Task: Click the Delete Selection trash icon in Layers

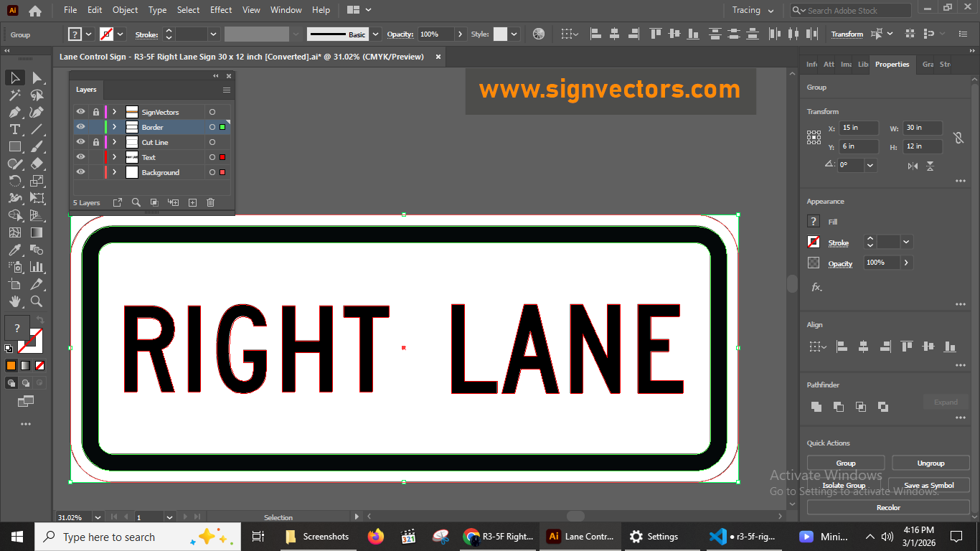Action: tap(210, 203)
